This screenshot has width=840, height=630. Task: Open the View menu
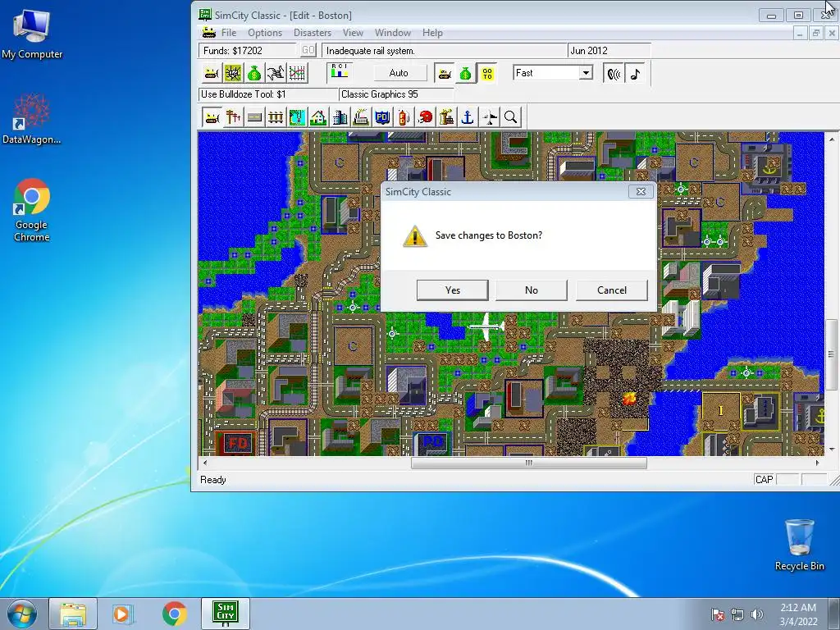[x=353, y=33]
